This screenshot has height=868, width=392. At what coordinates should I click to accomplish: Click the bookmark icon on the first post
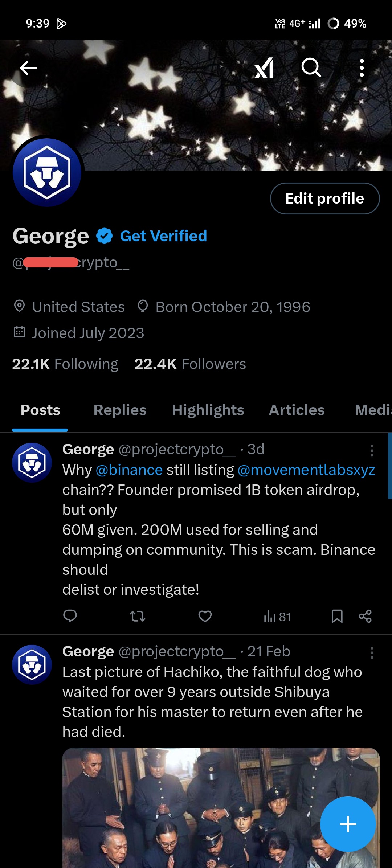[338, 616]
